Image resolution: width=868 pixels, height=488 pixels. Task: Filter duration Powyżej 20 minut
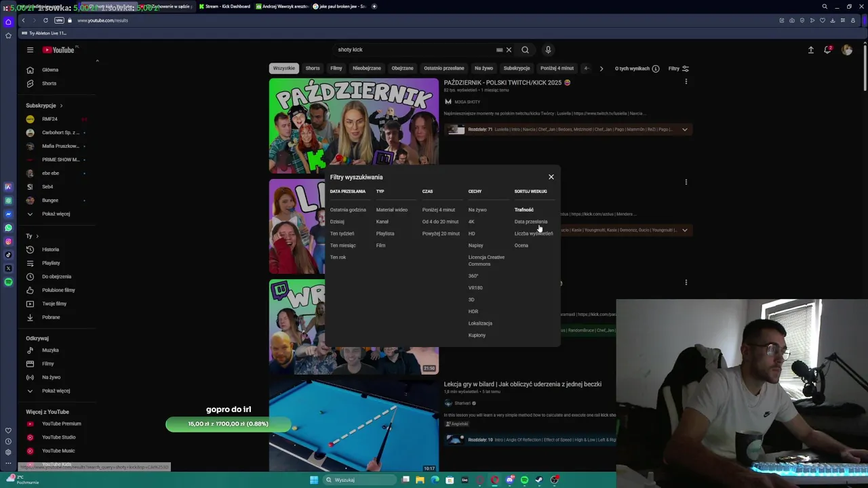click(441, 234)
